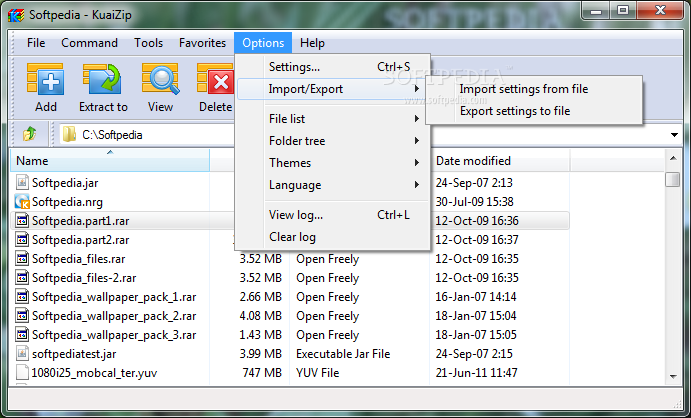Sort by Date modified column header
Image resolution: width=691 pixels, height=418 pixels.
[499, 161]
